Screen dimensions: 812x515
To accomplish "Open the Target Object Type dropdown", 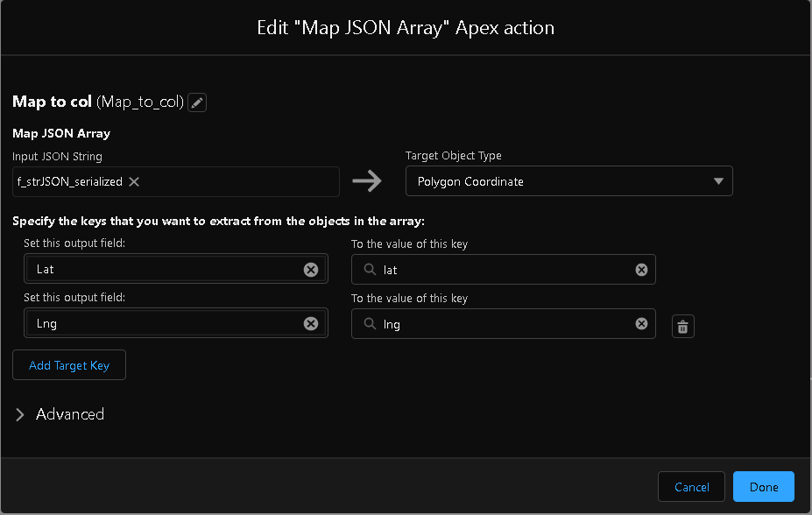I will [568, 181].
